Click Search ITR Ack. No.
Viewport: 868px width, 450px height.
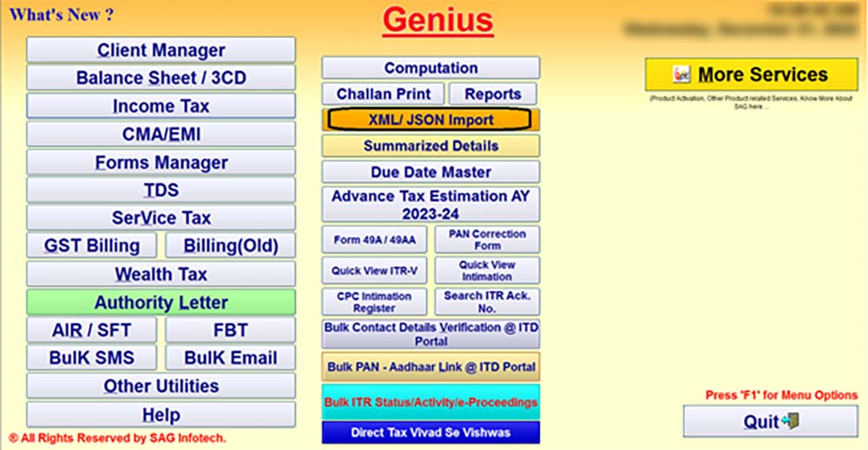click(x=486, y=301)
